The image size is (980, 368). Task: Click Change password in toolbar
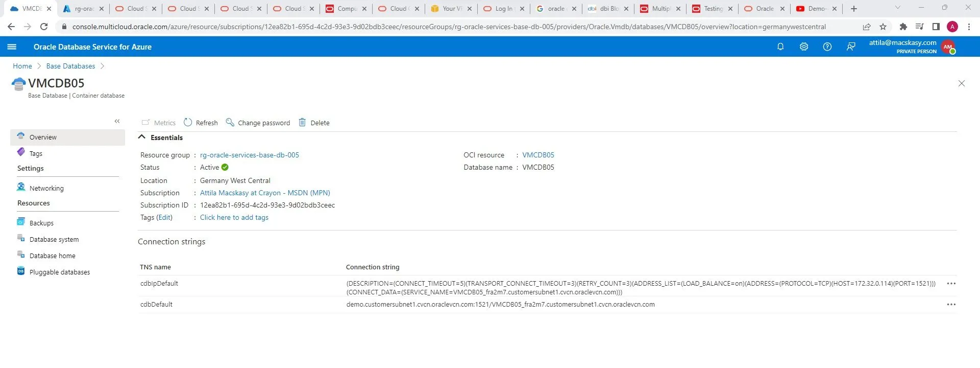pyautogui.click(x=258, y=123)
